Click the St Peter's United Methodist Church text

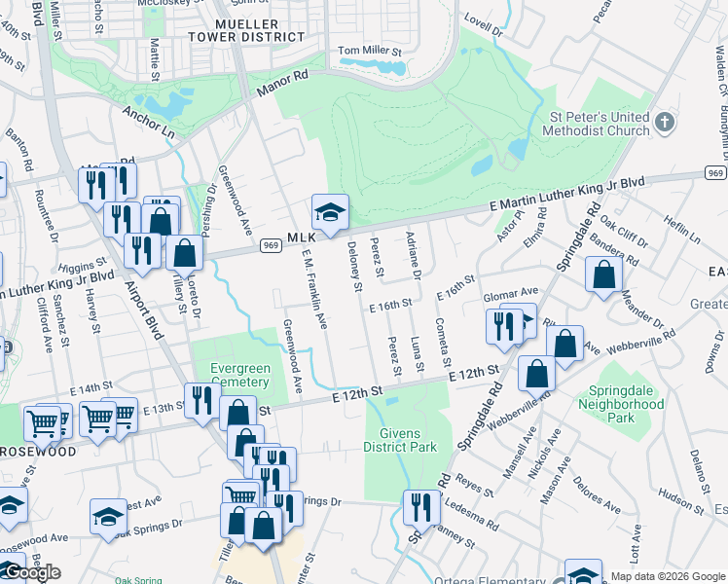click(x=597, y=124)
